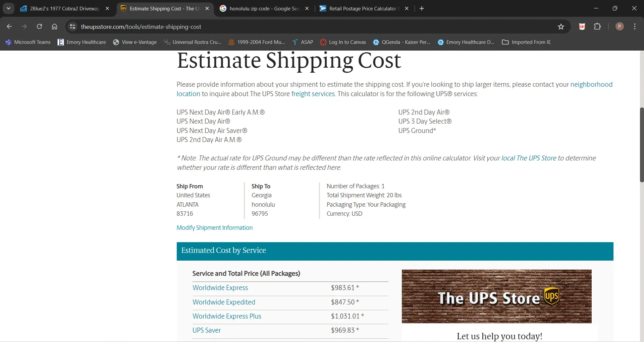Follow the freight services link
This screenshot has width=644, height=342.
(313, 94)
